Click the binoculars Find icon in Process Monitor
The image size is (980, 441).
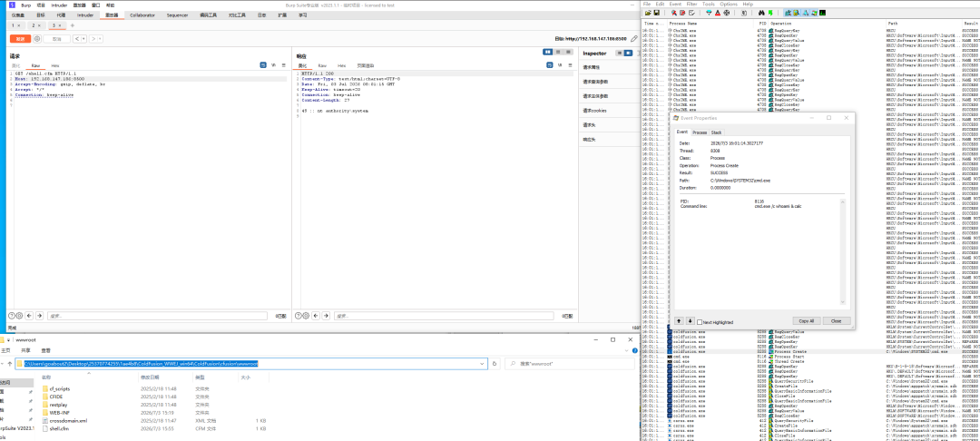coord(761,13)
